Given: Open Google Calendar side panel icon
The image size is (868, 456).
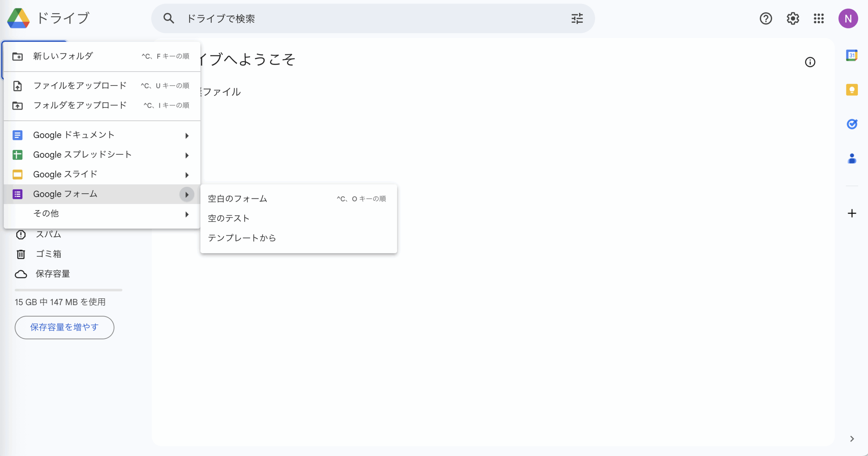Looking at the screenshot, I should click(852, 55).
